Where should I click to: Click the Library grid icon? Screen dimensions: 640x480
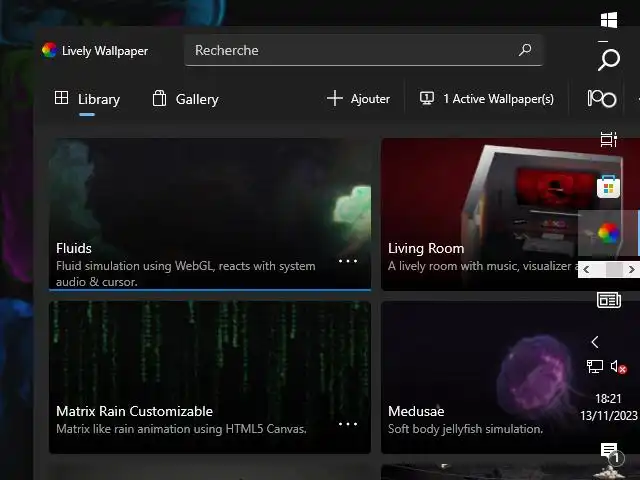[61, 98]
